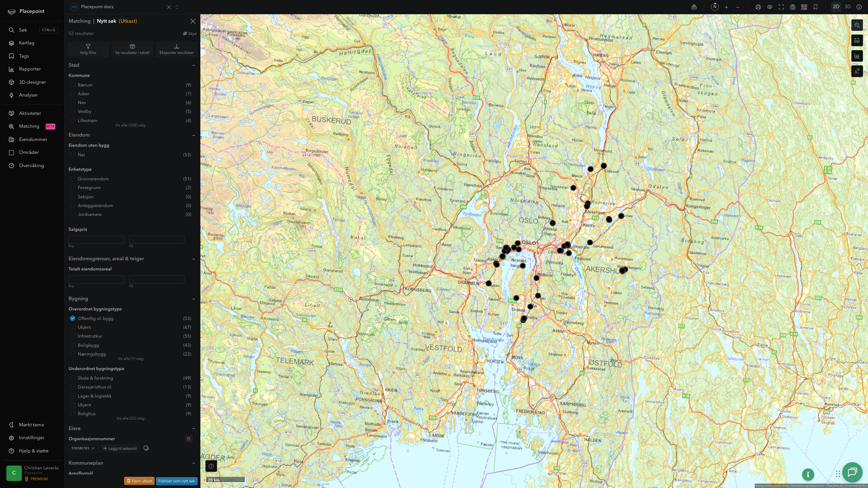Collapse the Sted section
This screenshot has height=488, width=868.
coord(194,65)
